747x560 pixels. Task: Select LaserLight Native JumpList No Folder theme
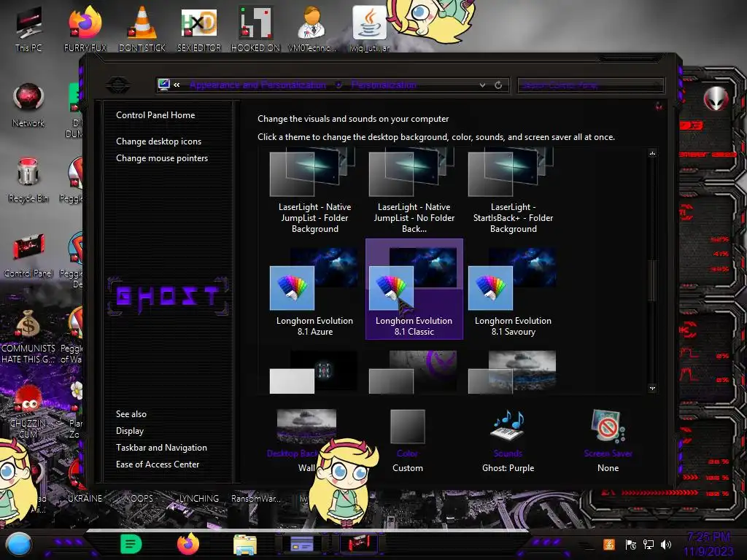[x=414, y=191]
